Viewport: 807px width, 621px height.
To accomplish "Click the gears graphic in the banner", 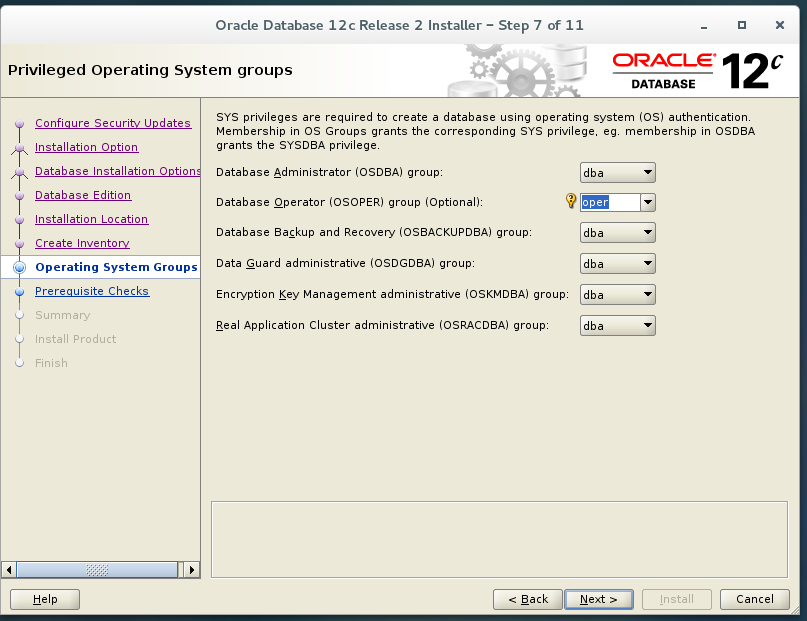I will 520,70.
